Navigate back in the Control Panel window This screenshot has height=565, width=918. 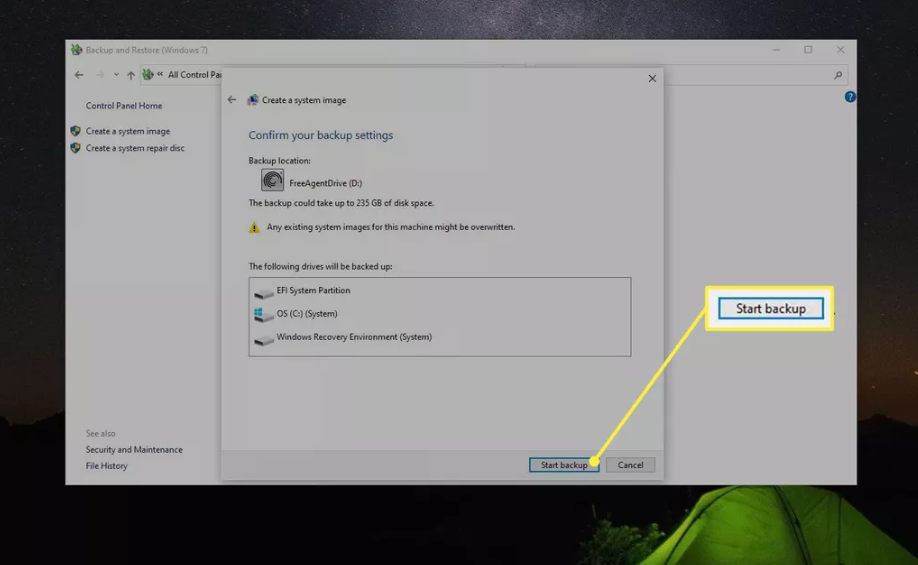click(x=79, y=75)
